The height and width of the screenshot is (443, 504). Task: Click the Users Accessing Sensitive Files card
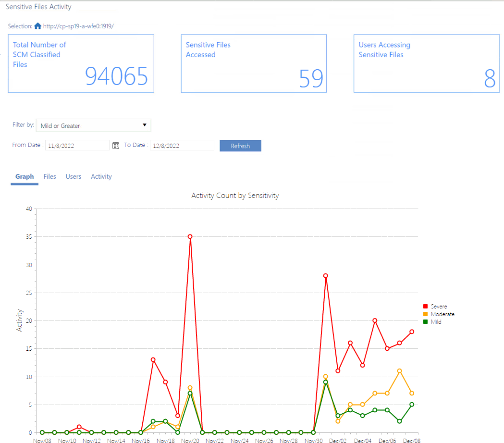(426, 63)
